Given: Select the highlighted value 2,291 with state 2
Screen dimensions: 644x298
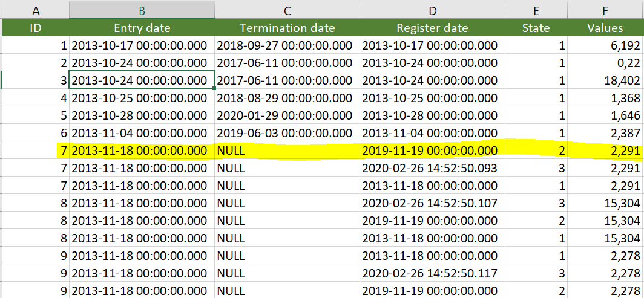Looking at the screenshot, I should coord(605,151).
